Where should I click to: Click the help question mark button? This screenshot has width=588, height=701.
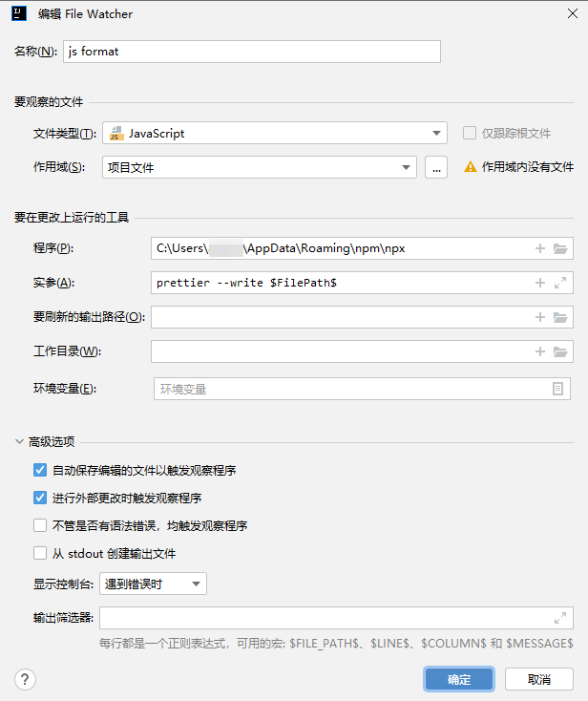[25, 679]
